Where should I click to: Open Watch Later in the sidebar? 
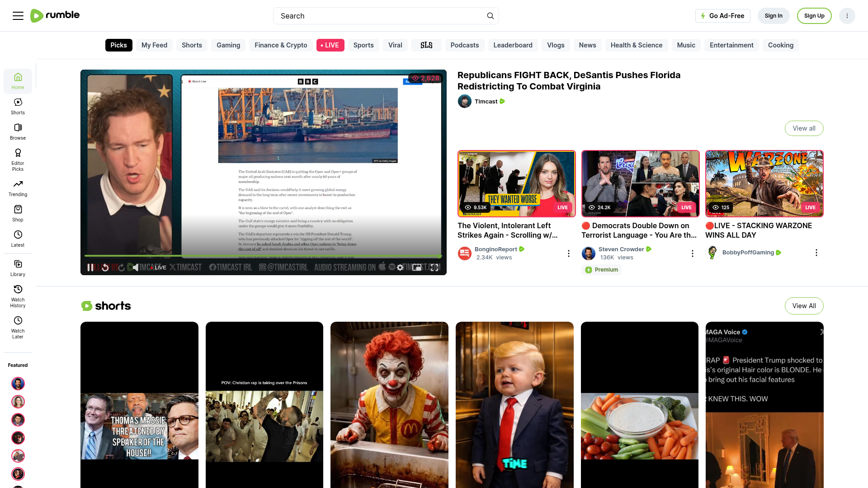[x=18, y=328]
